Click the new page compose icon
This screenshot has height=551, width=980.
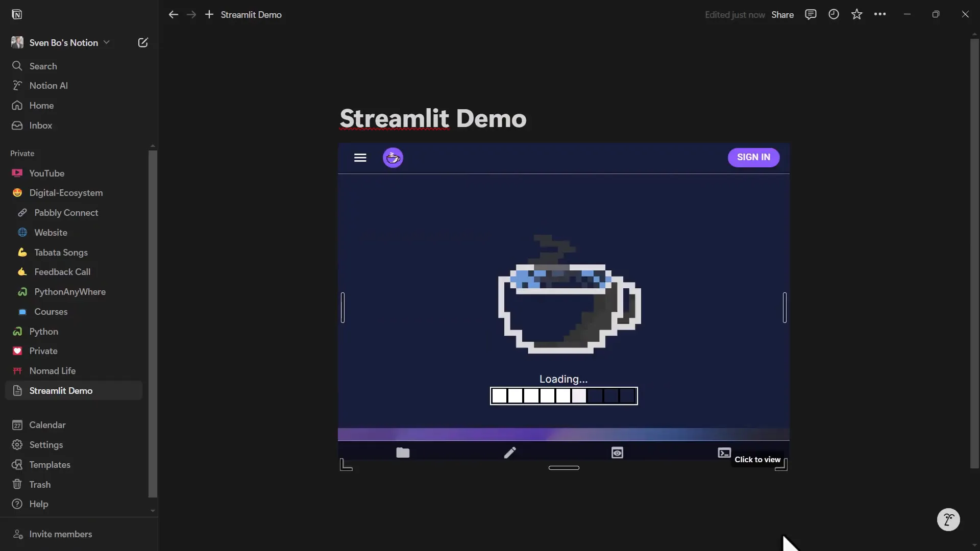pyautogui.click(x=143, y=43)
